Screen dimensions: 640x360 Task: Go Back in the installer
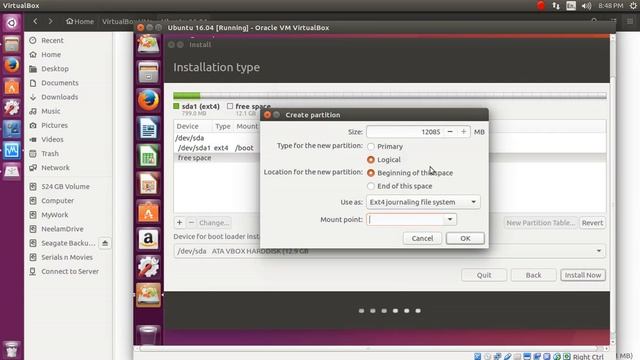point(533,275)
